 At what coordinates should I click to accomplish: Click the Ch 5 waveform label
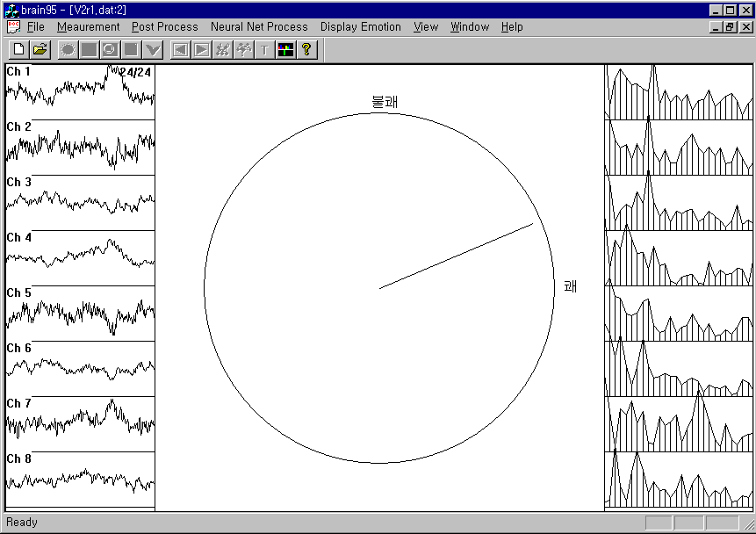pyautogui.click(x=18, y=292)
